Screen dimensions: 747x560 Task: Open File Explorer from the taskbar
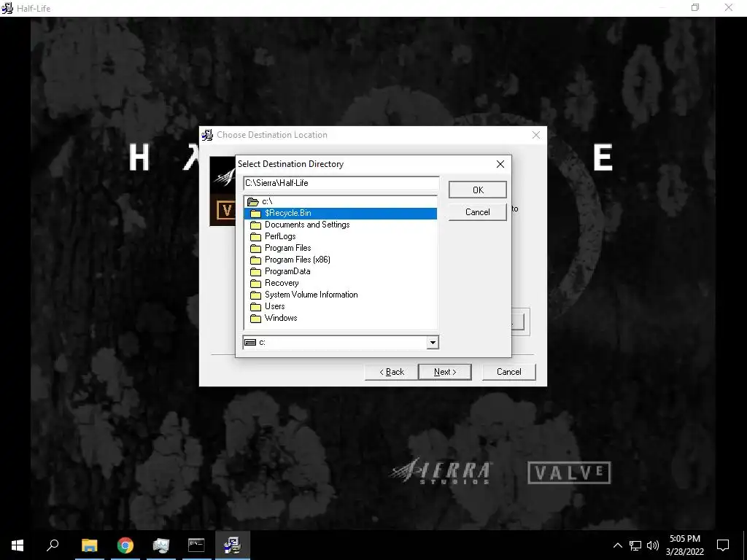(x=90, y=545)
